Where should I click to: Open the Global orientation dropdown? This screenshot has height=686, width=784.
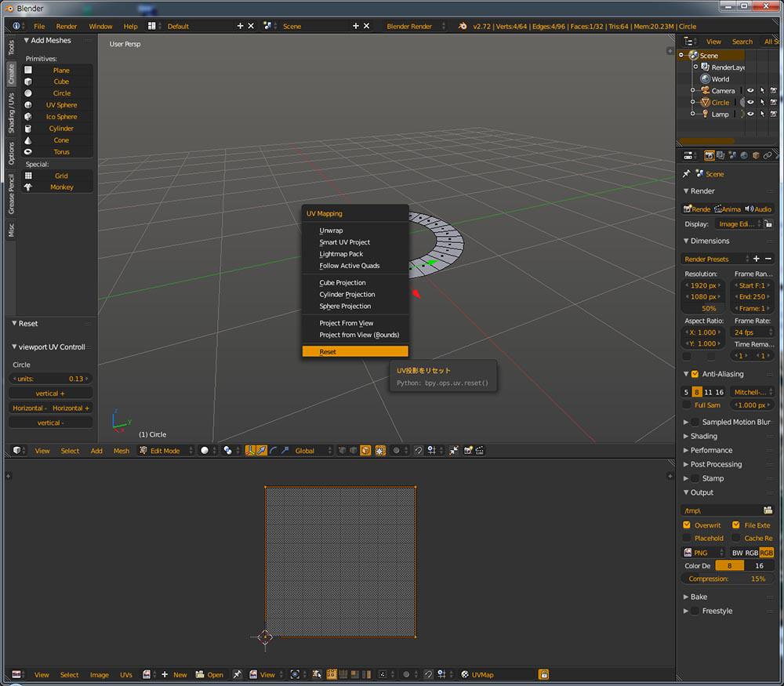coord(313,451)
